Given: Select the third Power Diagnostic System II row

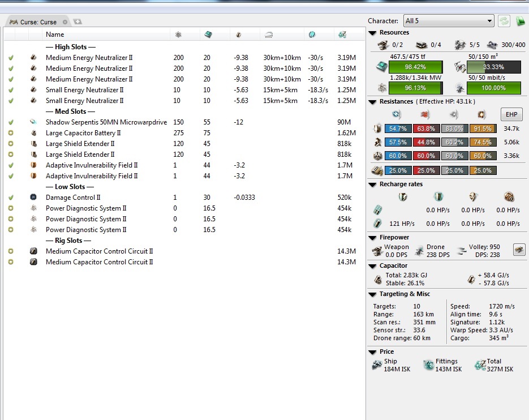Looking at the screenshot, I should pos(184,230).
